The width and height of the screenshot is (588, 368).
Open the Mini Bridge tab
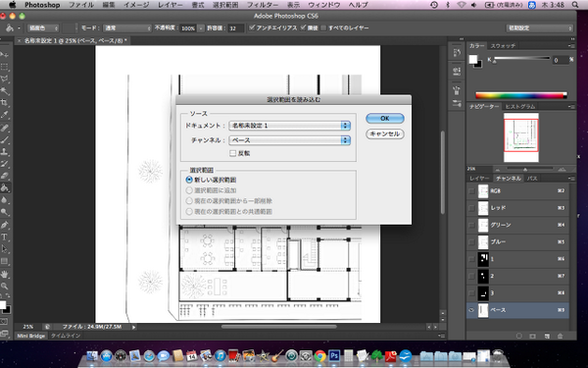(x=31, y=336)
